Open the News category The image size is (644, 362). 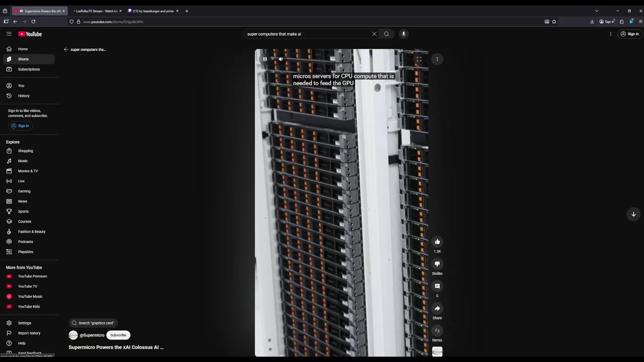tap(29, 201)
